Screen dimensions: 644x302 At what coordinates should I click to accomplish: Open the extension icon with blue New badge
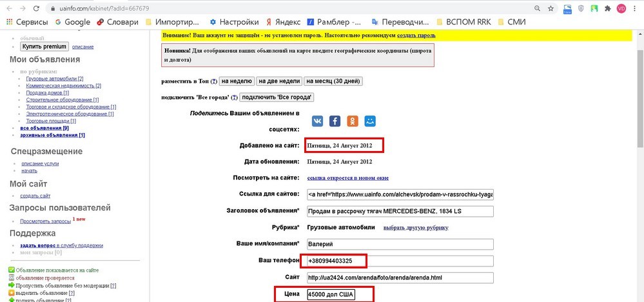pyautogui.click(x=567, y=8)
